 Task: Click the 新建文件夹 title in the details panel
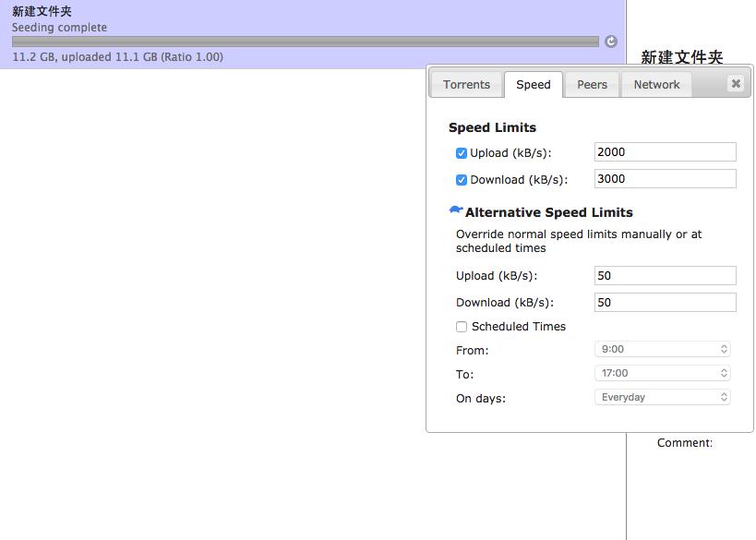pyautogui.click(x=682, y=57)
